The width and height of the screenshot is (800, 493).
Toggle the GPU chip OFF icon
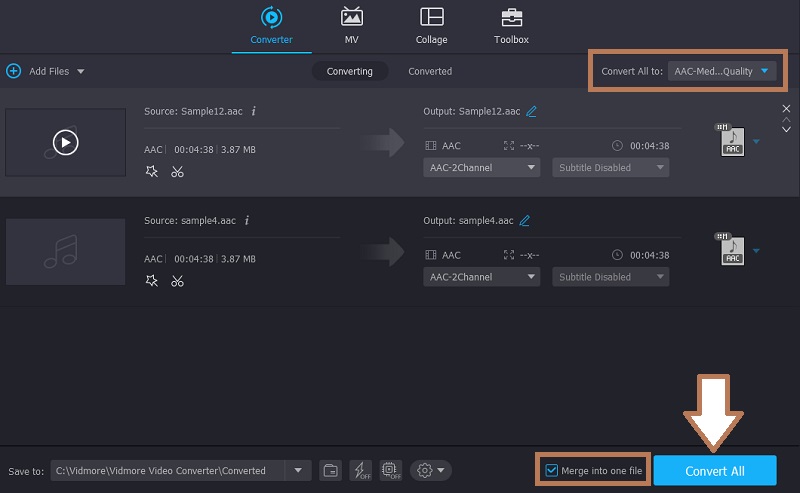pos(391,470)
